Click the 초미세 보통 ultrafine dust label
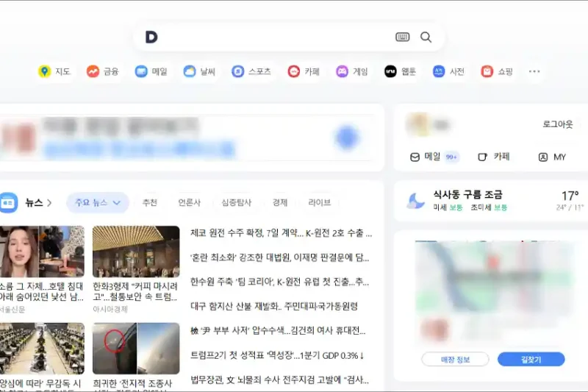Viewport: 588px width, 392px height. coord(489,207)
